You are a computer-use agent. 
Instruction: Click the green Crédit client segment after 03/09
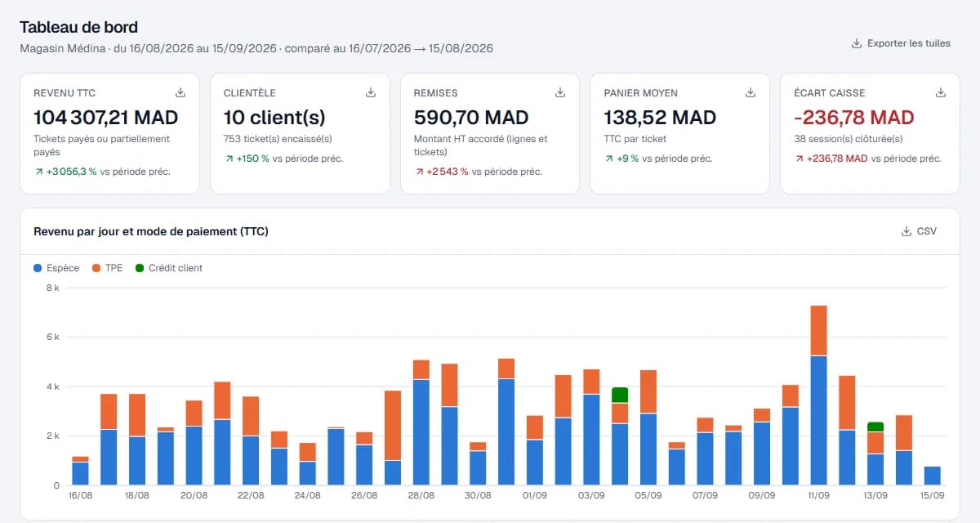pos(620,395)
